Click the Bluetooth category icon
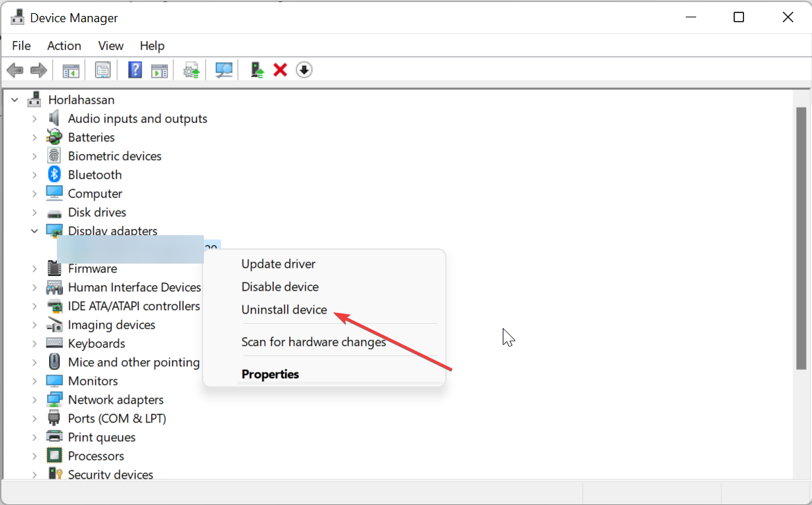 click(x=54, y=174)
